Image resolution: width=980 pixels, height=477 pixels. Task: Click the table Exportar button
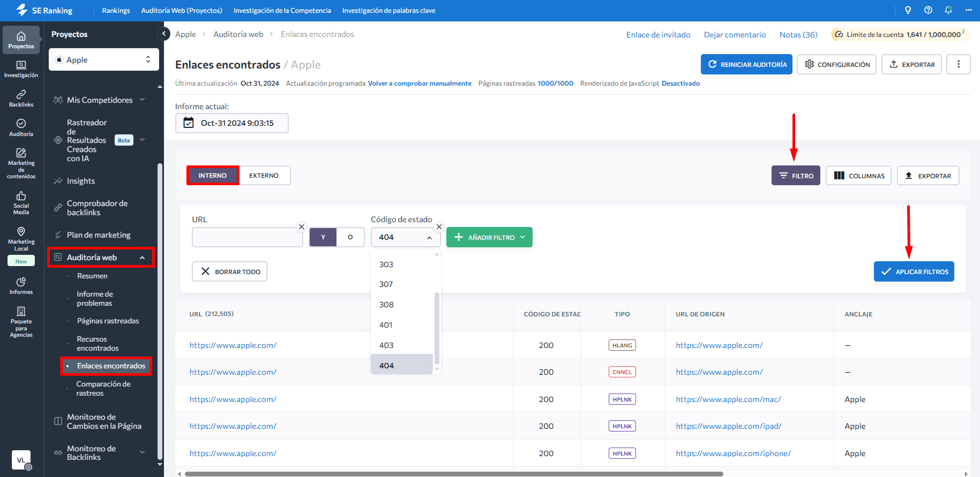click(x=928, y=176)
